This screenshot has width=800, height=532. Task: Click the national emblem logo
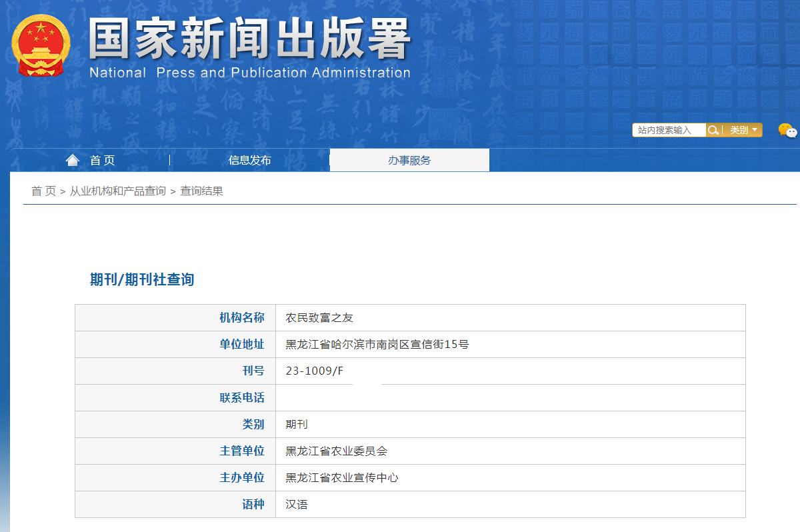[x=40, y=45]
